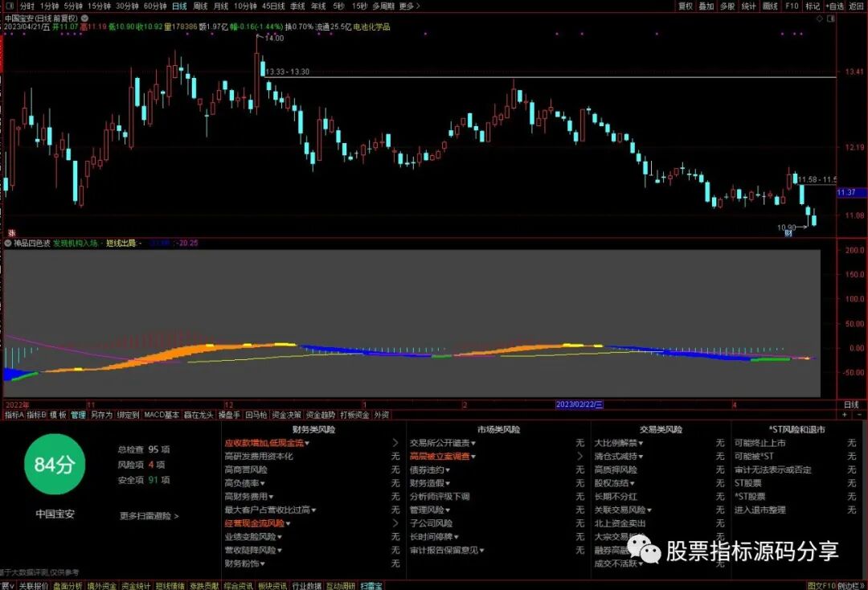Expand the 高层被立案调查 dropdown
This screenshot has width=868, height=590.
click(x=473, y=457)
